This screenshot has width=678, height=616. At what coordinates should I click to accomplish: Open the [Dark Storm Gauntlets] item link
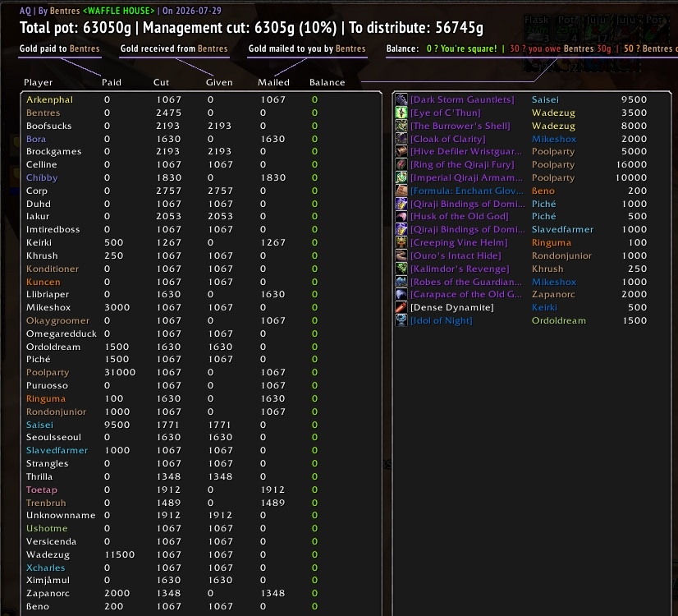pyautogui.click(x=462, y=99)
